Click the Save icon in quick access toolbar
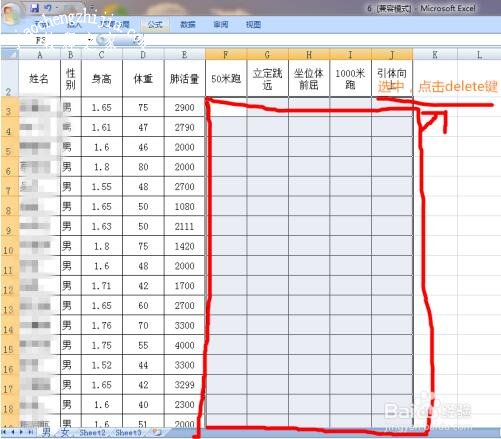Image resolution: width=501 pixels, height=439 pixels. pyautogui.click(x=35, y=8)
